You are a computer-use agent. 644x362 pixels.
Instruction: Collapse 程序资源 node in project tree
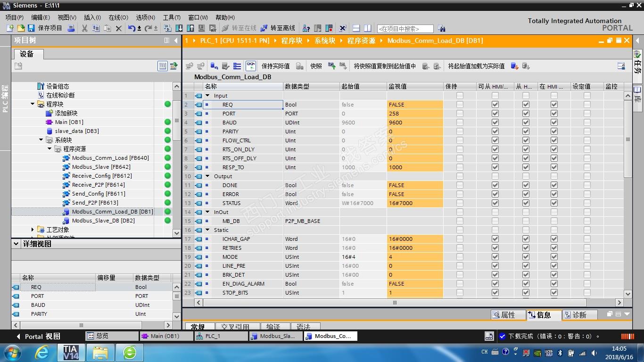[50, 149]
